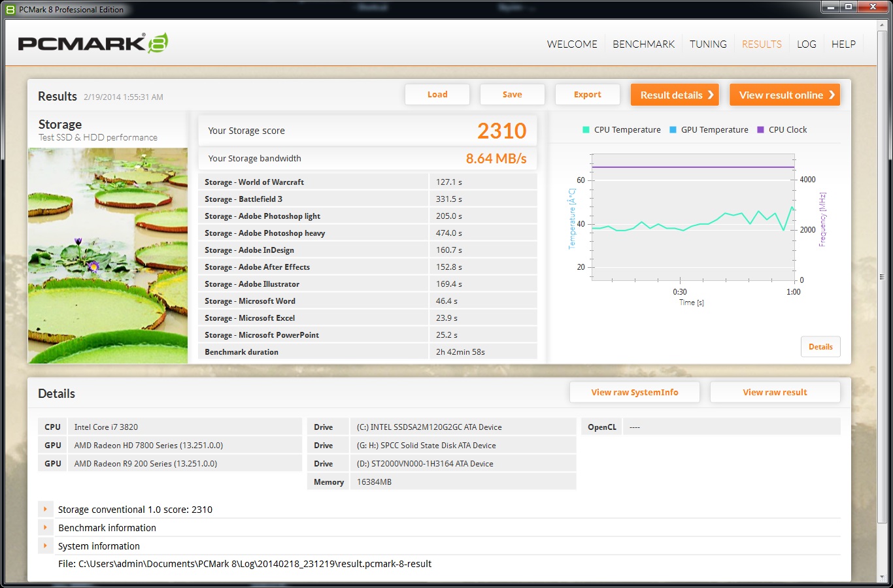Screen dimensions: 893x588
Task: Open the HELP tab
Action: pos(843,44)
